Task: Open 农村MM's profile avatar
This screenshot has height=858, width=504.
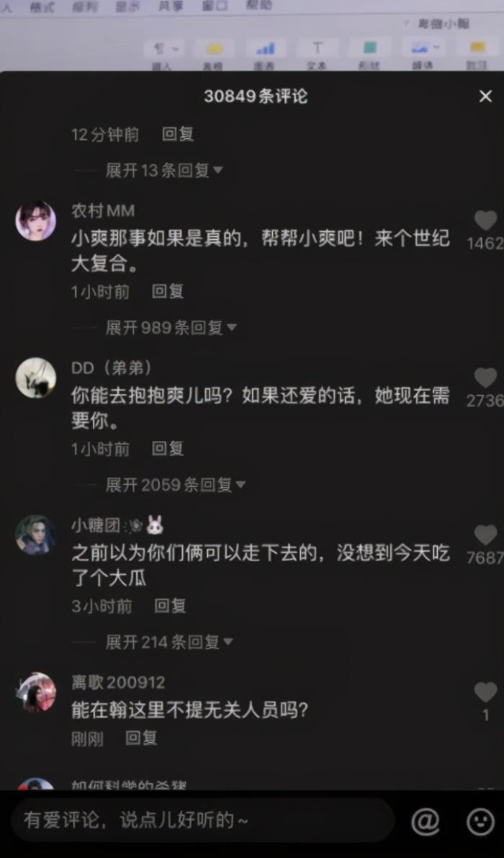Action: pos(35,220)
